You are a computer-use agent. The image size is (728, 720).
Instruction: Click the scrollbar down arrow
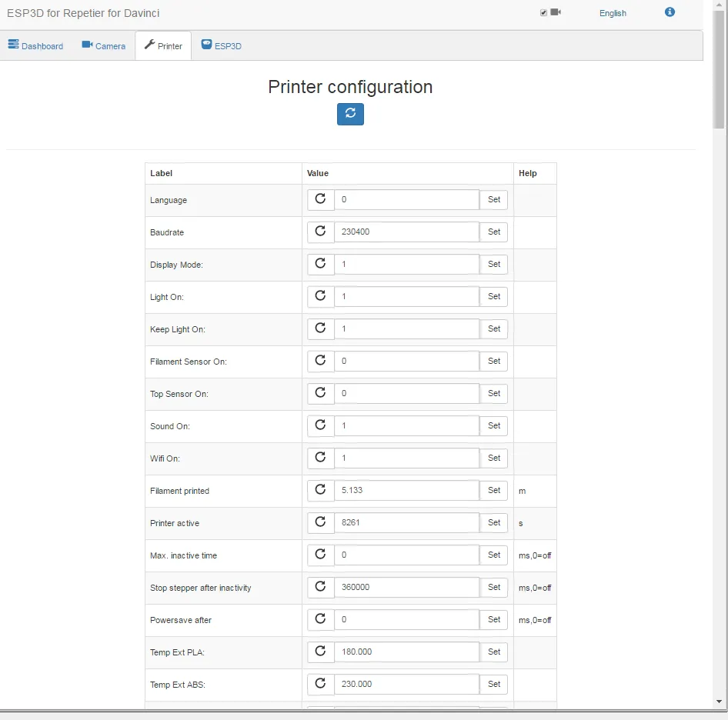click(x=720, y=702)
